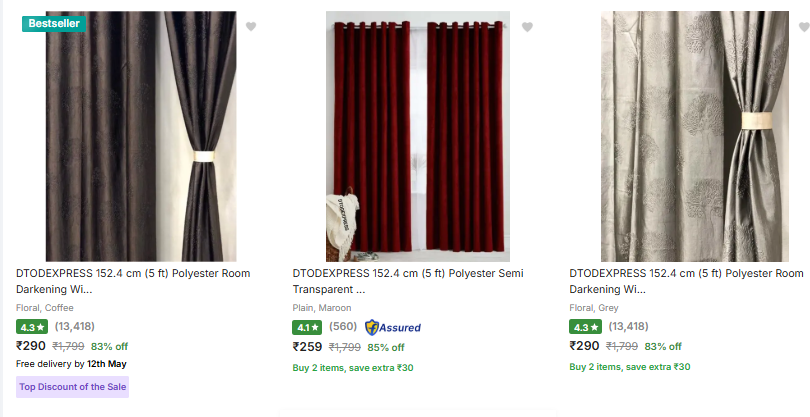
Task: Open the Grey floral curtain image
Action: 695,136
